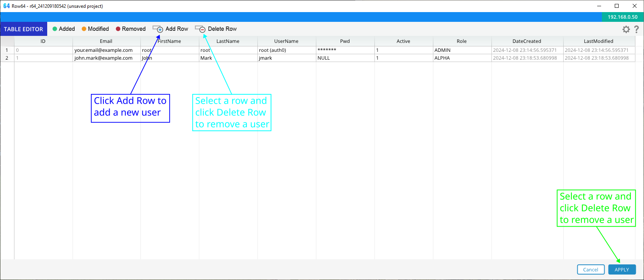
Task: Select the TABLE EDITOR tab
Action: [23, 29]
